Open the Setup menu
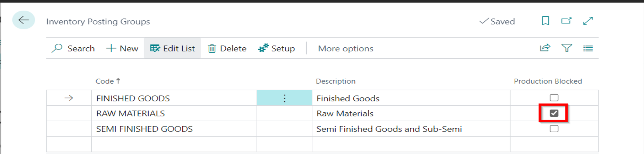 coord(277,48)
